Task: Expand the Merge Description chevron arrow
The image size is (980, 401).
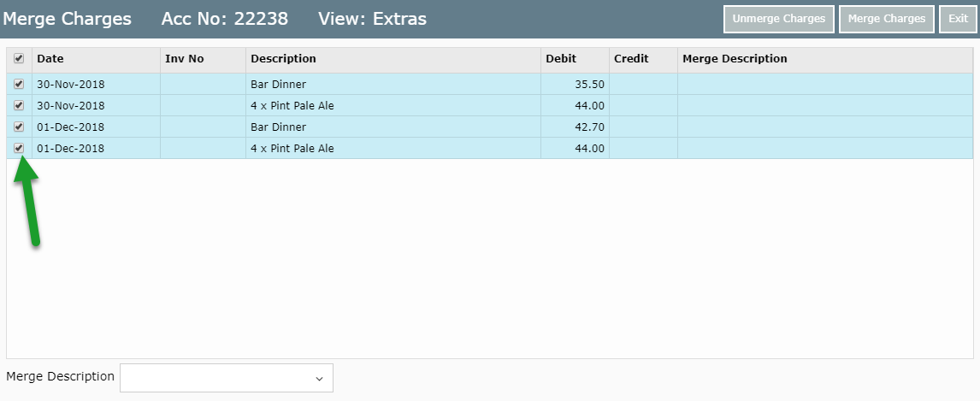Action: click(320, 378)
